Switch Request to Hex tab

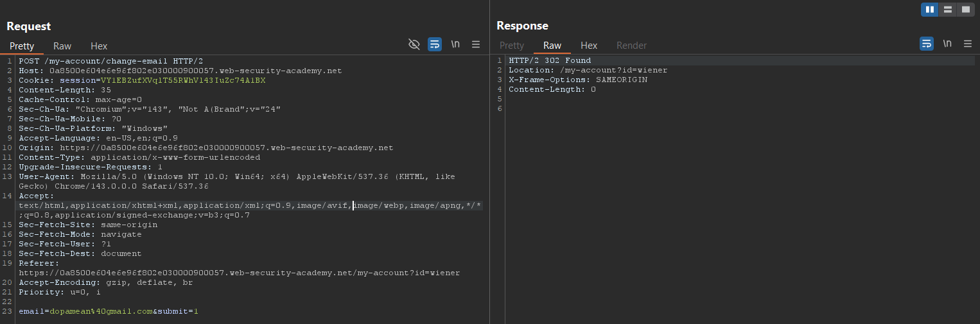pyautogui.click(x=99, y=46)
